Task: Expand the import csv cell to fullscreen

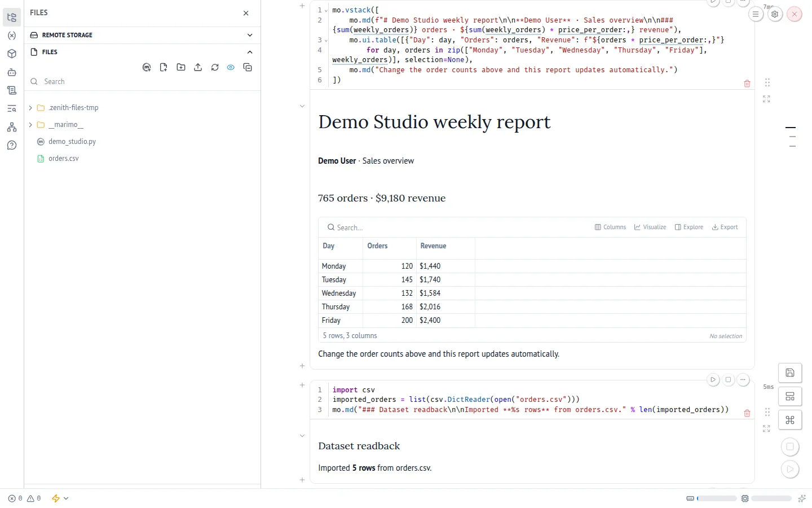Action: [766, 429]
